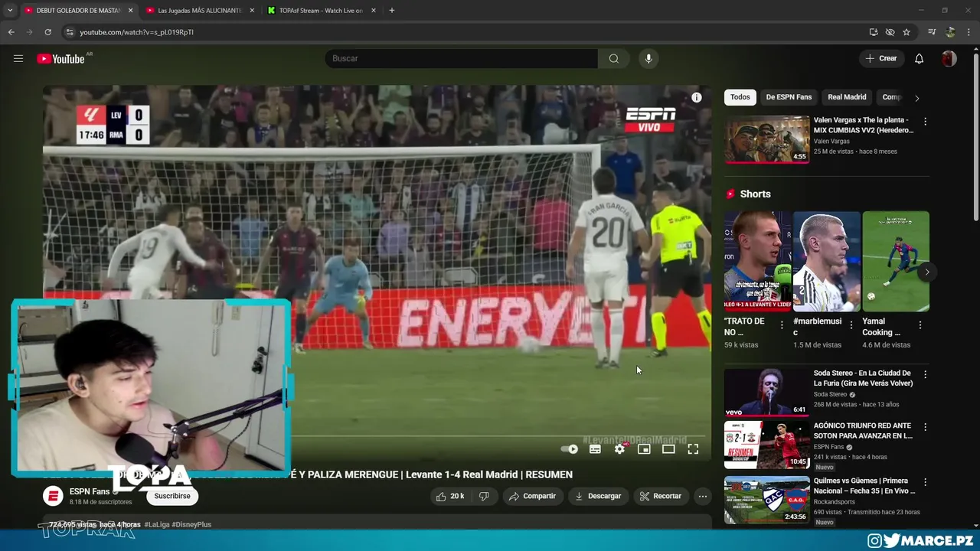
Task: Show video info card icon
Action: tap(696, 97)
